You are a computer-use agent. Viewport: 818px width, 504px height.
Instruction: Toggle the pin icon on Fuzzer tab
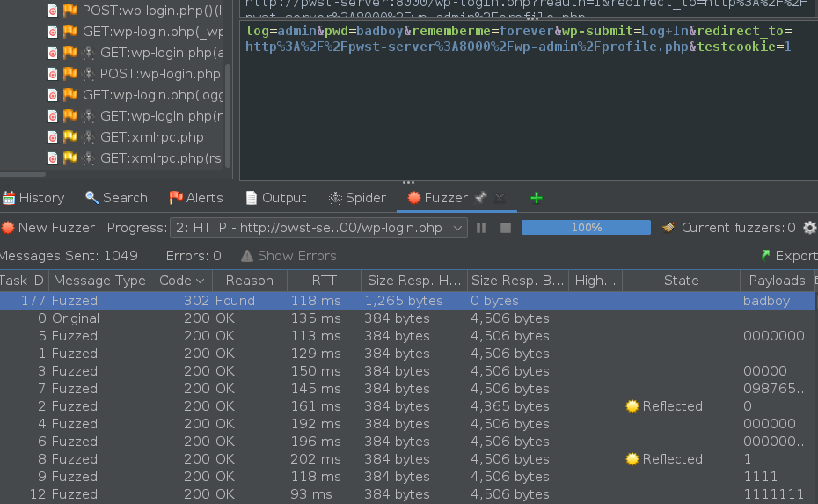tap(480, 198)
